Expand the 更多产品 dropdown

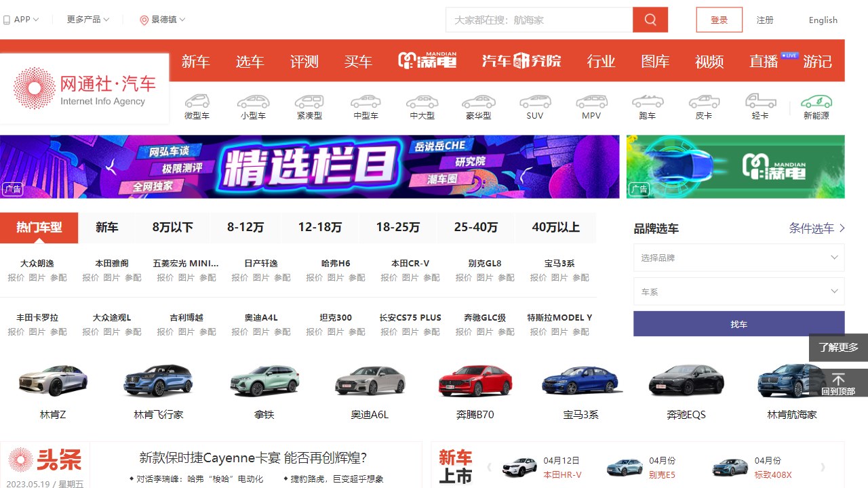point(88,20)
